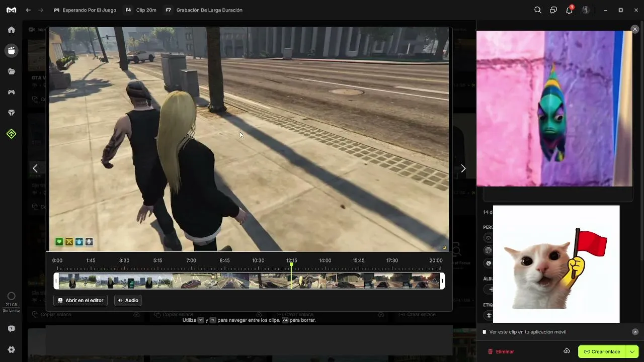Click the red Eliminar button
Viewport: 644px width, 362px height.
click(501, 351)
